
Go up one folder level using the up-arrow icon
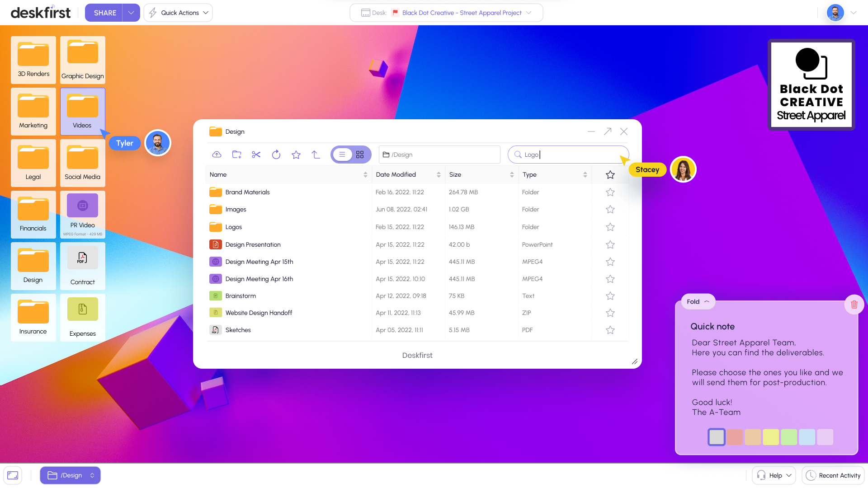click(316, 154)
